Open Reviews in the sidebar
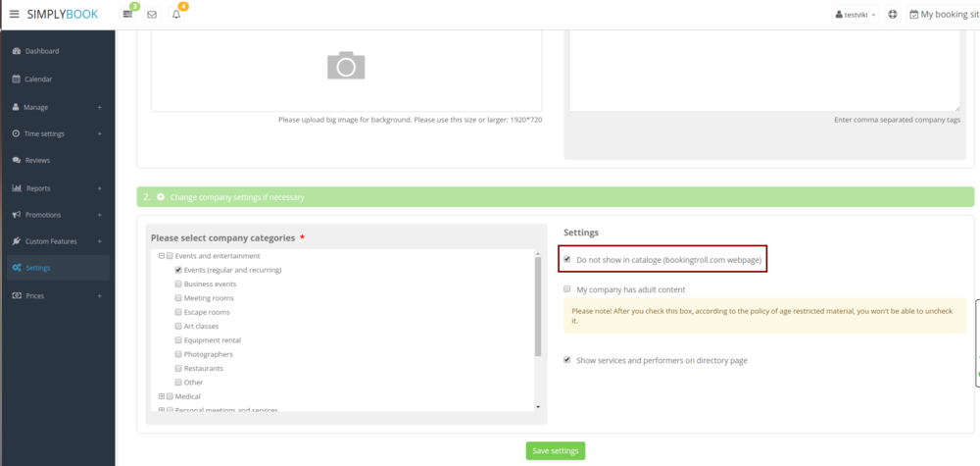The image size is (980, 466). coord(37,160)
